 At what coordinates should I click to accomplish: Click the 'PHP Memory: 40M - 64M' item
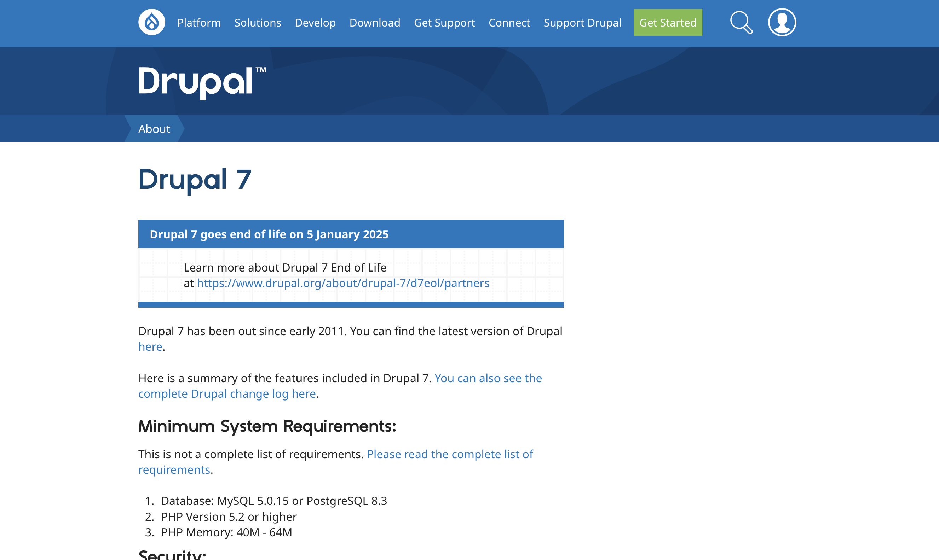point(226,532)
